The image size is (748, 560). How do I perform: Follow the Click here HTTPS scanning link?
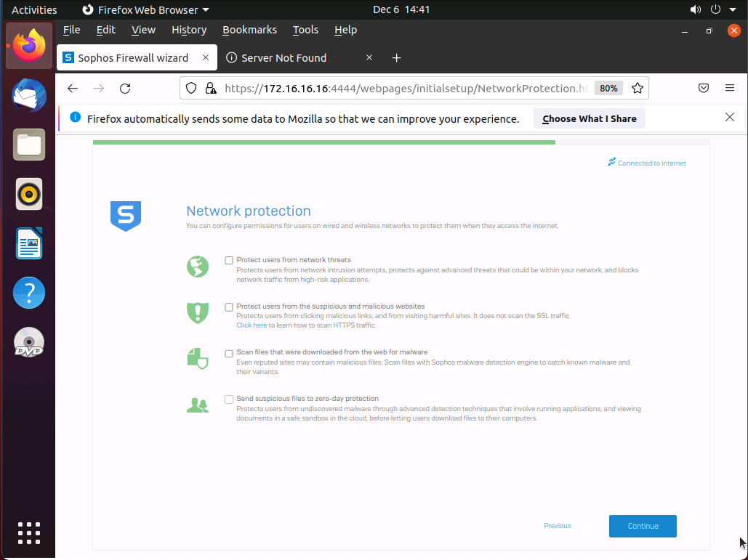252,325
